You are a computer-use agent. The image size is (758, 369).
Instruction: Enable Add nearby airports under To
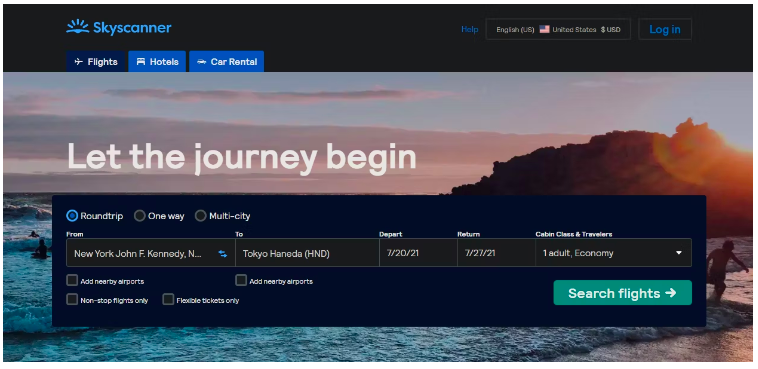[241, 280]
